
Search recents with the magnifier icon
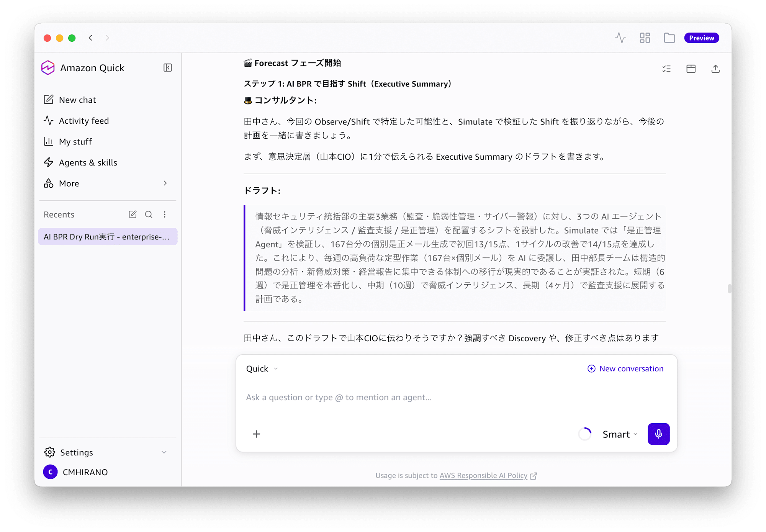click(149, 214)
